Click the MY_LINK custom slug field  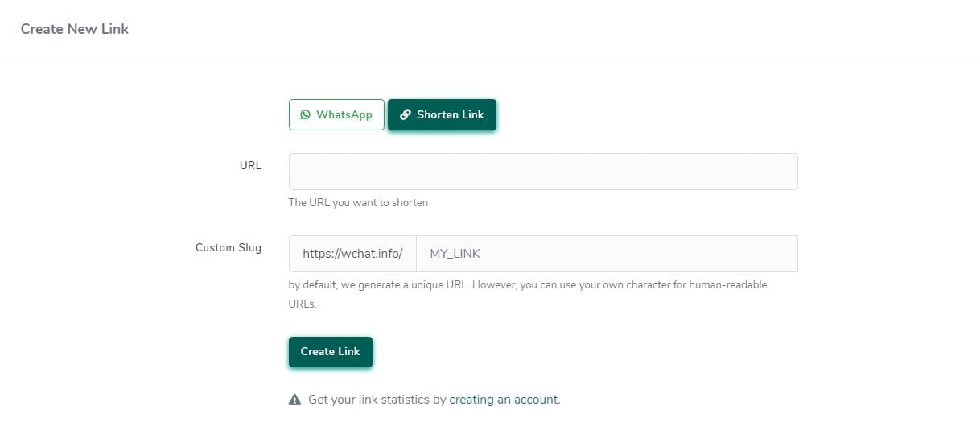607,254
